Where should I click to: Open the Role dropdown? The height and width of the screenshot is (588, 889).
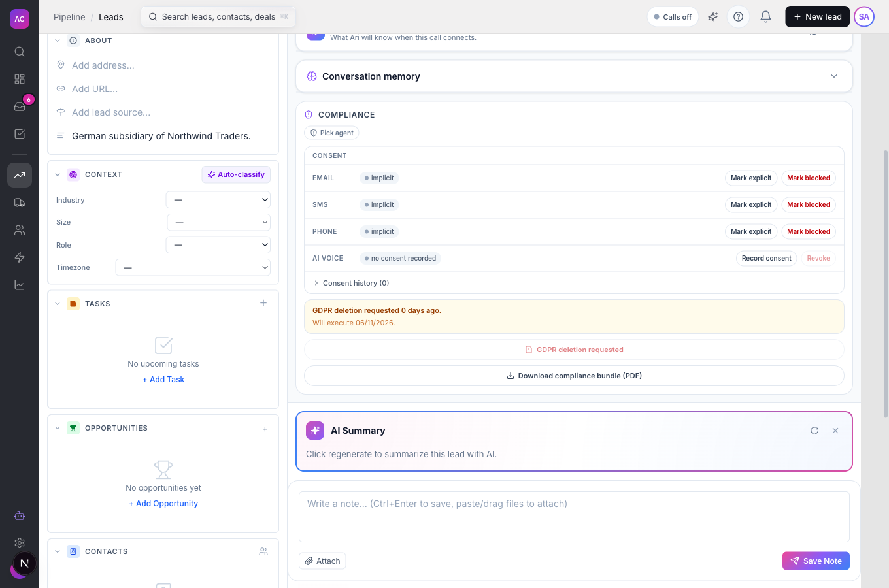[x=218, y=245]
